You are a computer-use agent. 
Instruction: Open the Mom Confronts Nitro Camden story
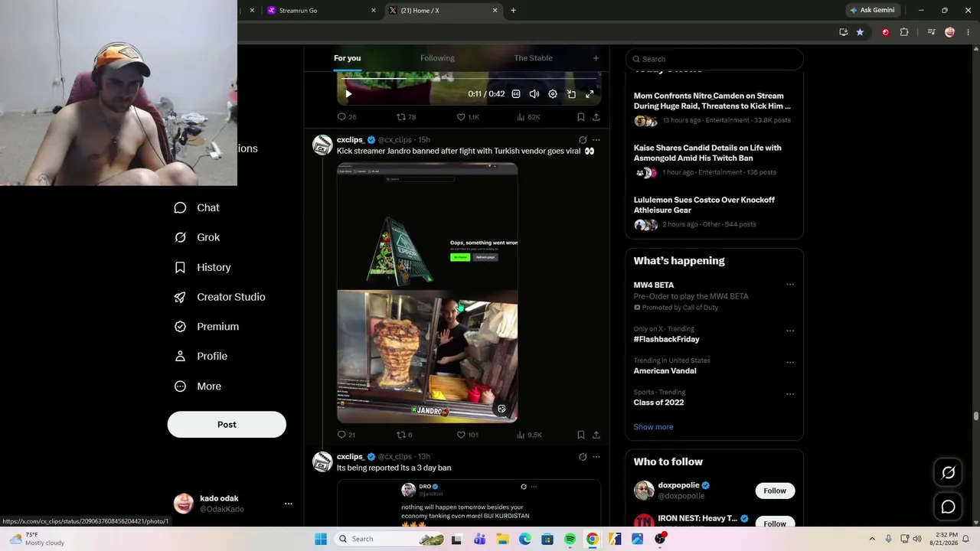tap(714, 108)
